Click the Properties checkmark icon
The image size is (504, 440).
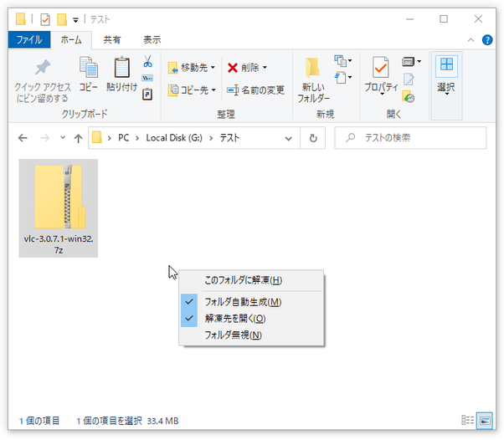tap(381, 67)
